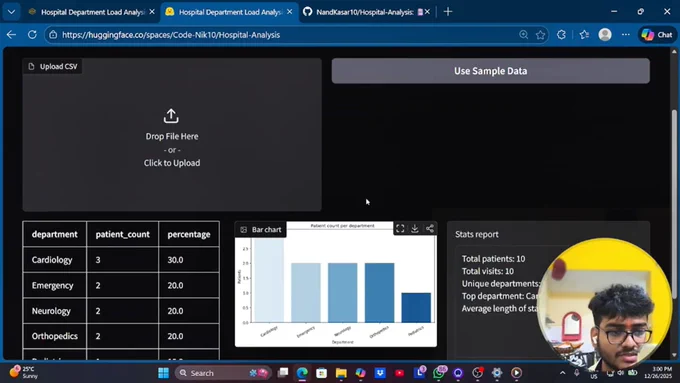
Task: Open Settings gear from the taskbar
Action: (x=497, y=373)
